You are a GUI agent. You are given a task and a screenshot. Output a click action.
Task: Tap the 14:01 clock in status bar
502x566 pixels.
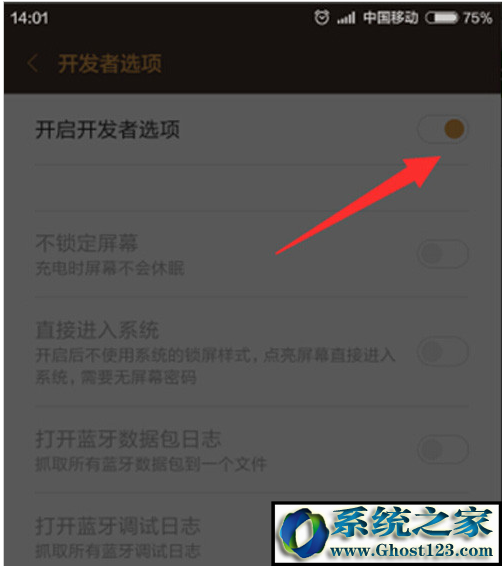[x=29, y=18]
